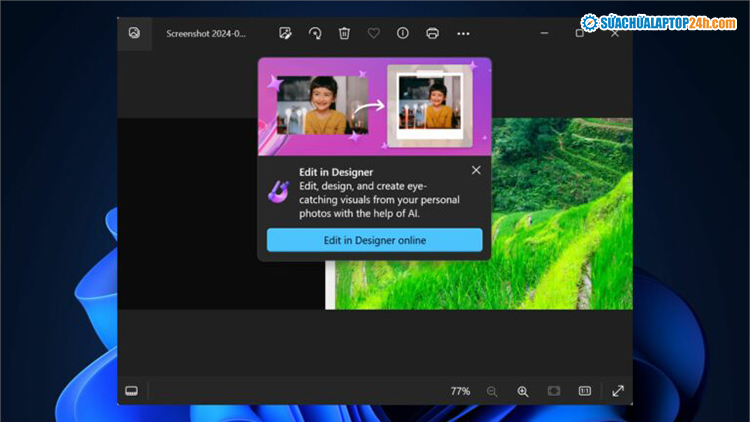Screen dimensions: 750x422
Task: Mark the photo as favorite
Action: 374,33
